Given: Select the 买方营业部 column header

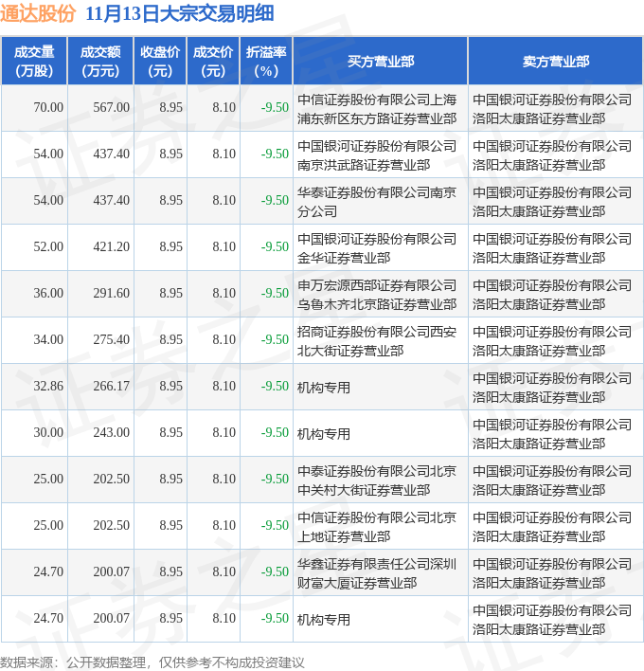Looking at the screenshot, I should (x=381, y=62).
